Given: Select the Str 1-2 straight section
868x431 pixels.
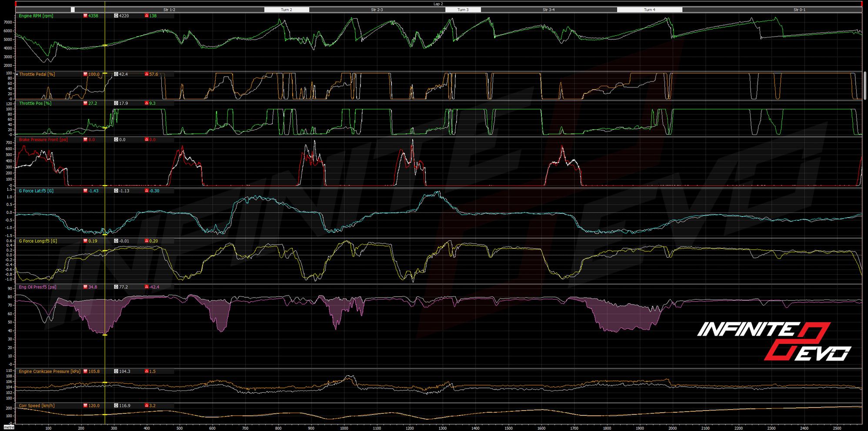Looking at the screenshot, I should [x=169, y=10].
